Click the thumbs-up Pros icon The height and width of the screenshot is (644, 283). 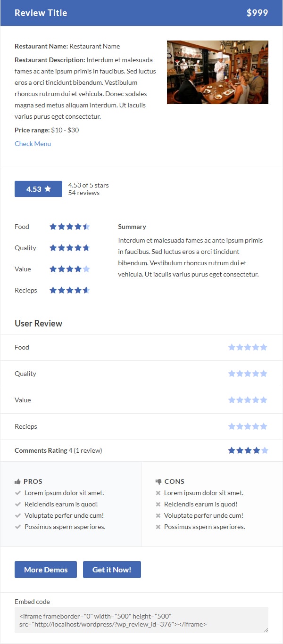point(17,481)
